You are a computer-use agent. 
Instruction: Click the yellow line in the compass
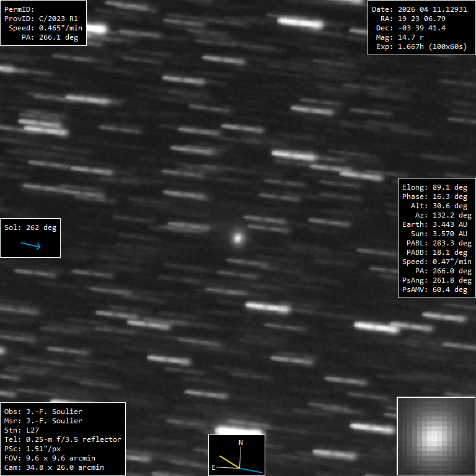coord(229,462)
